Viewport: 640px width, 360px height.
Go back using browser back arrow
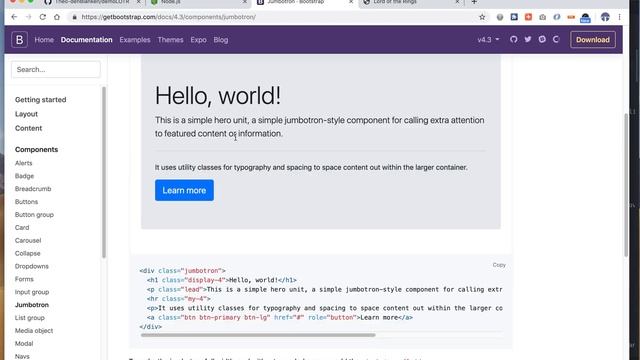pyautogui.click(x=14, y=17)
